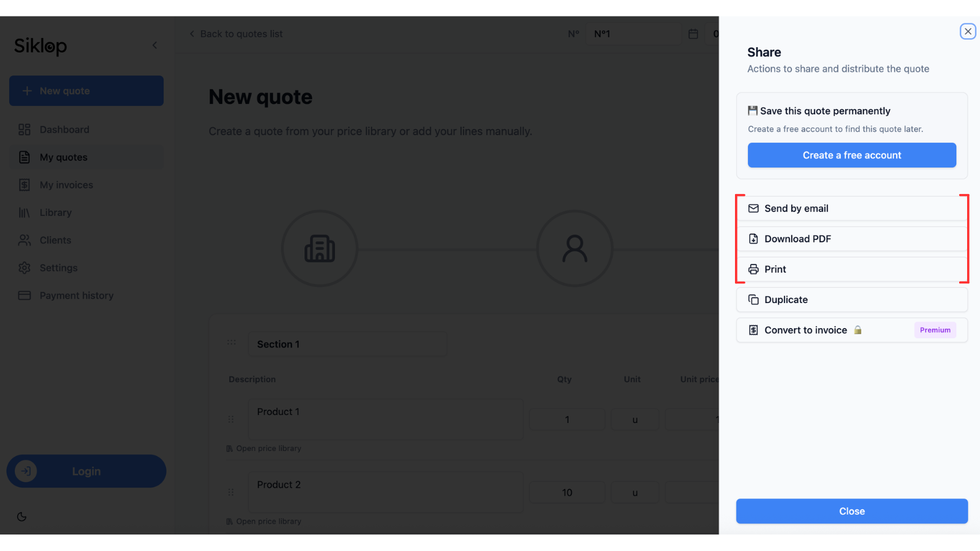
Task: Open price library under Product 2
Action: coord(264,521)
